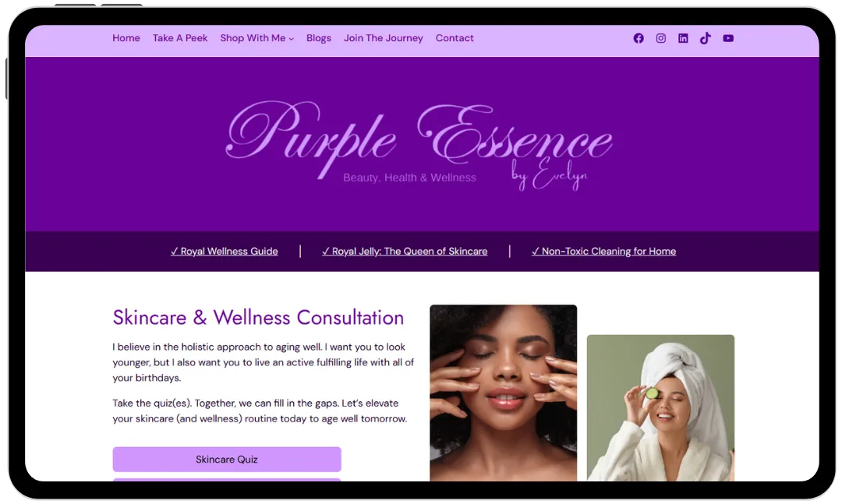Open the Instagram social icon

click(660, 38)
